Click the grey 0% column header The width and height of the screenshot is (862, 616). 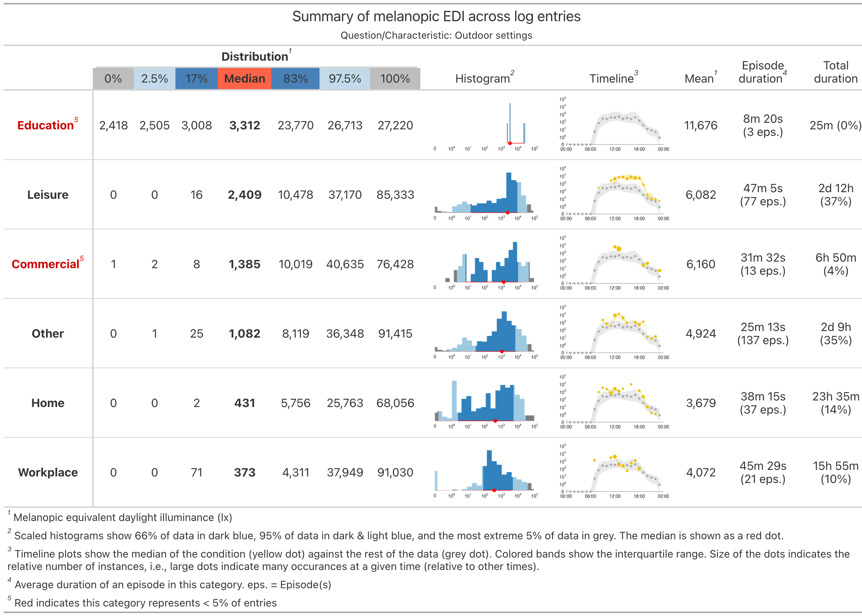pos(113,79)
